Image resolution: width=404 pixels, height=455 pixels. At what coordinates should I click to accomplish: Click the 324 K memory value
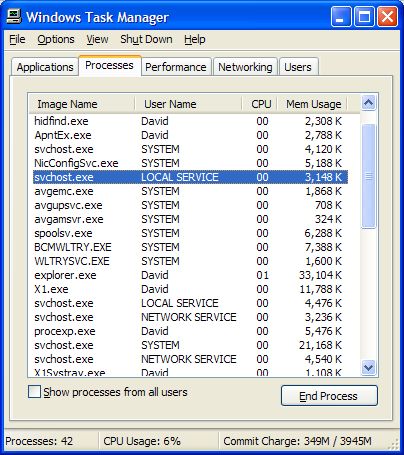328,219
